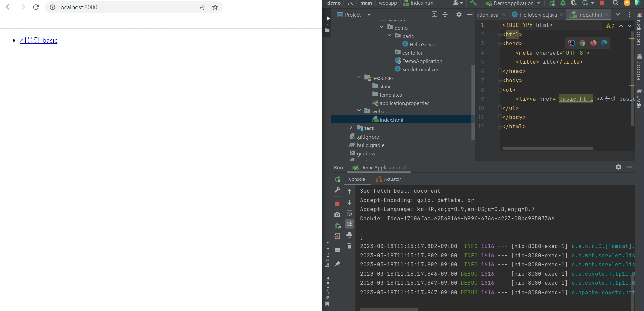The width and height of the screenshot is (644, 311).
Task: Open the 서블릿 basic link
Action: pyautogui.click(x=39, y=40)
